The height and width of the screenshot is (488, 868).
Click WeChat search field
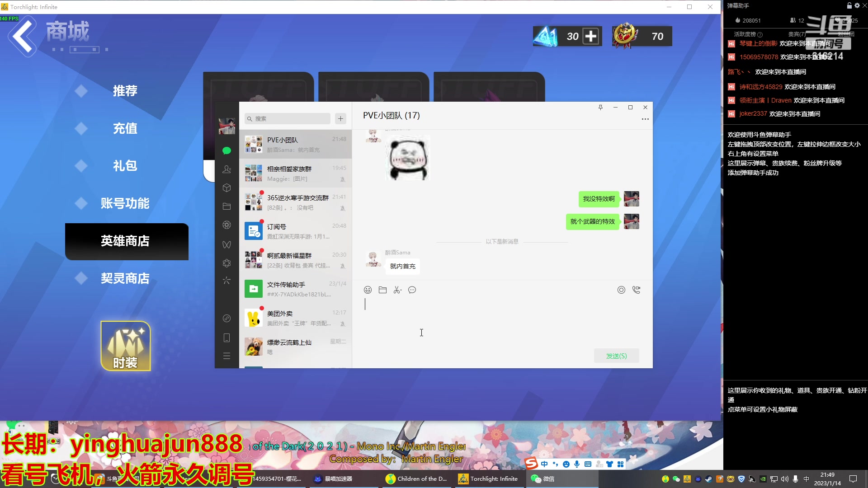(288, 118)
